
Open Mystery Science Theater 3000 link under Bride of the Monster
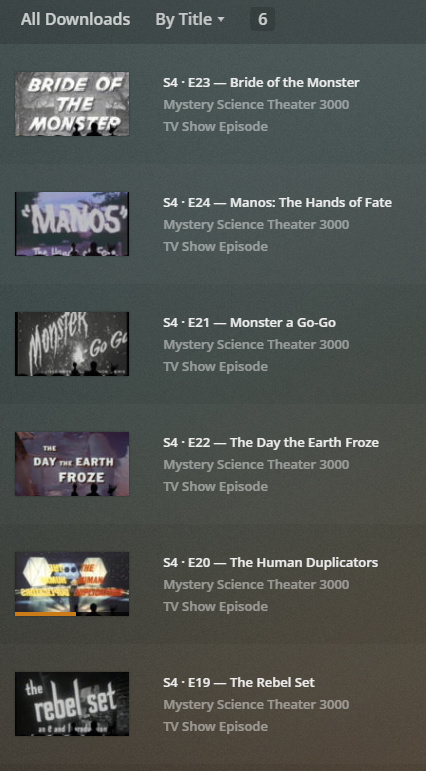tap(256, 105)
